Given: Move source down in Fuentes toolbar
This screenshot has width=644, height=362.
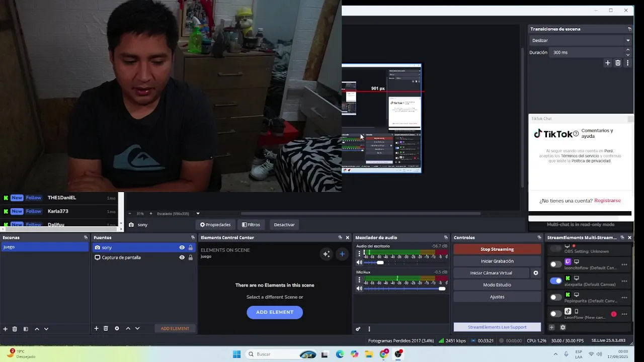Looking at the screenshot, I should click(137, 328).
